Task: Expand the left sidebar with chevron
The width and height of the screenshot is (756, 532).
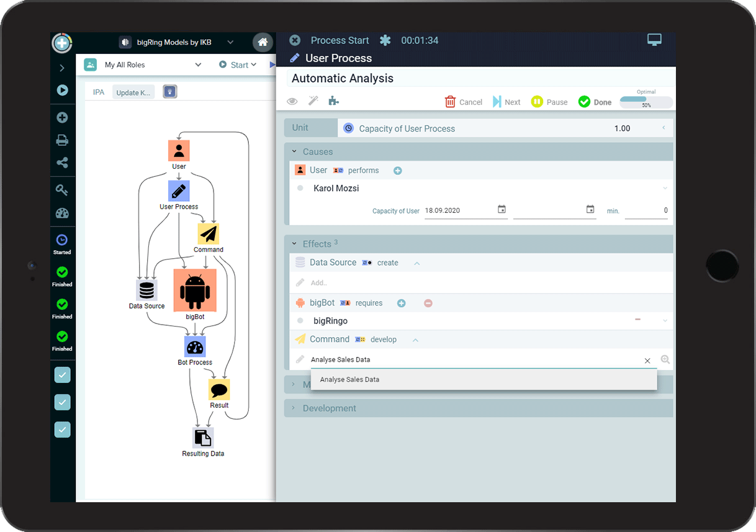Action: pyautogui.click(x=62, y=68)
